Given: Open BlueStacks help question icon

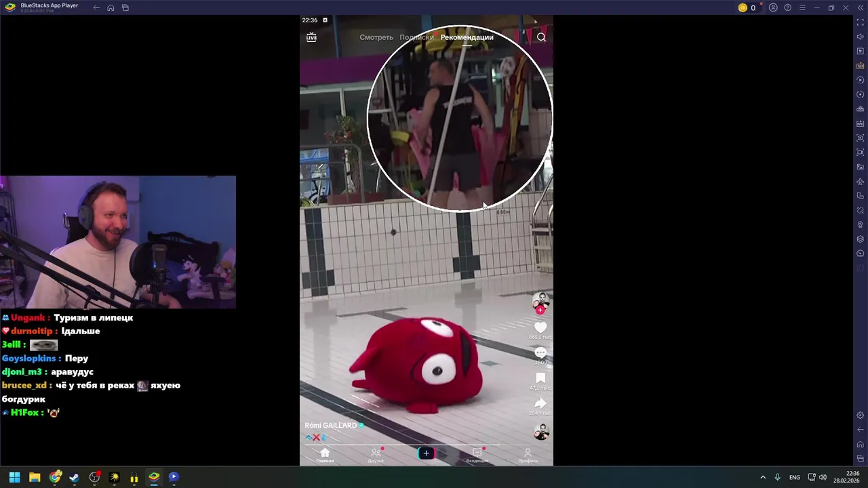Looking at the screenshot, I should tap(787, 7).
